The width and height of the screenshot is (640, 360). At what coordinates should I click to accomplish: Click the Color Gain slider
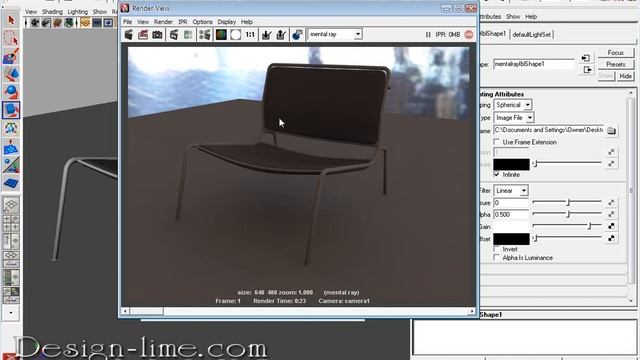[567, 226]
